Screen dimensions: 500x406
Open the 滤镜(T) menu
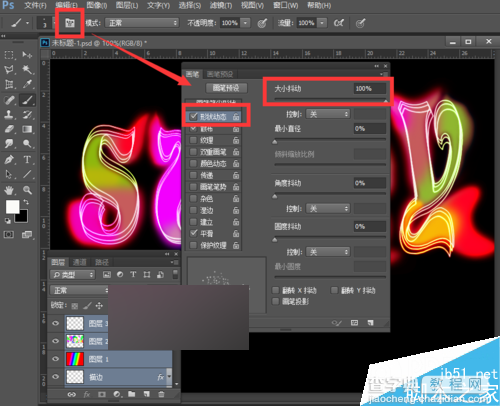point(221,5)
